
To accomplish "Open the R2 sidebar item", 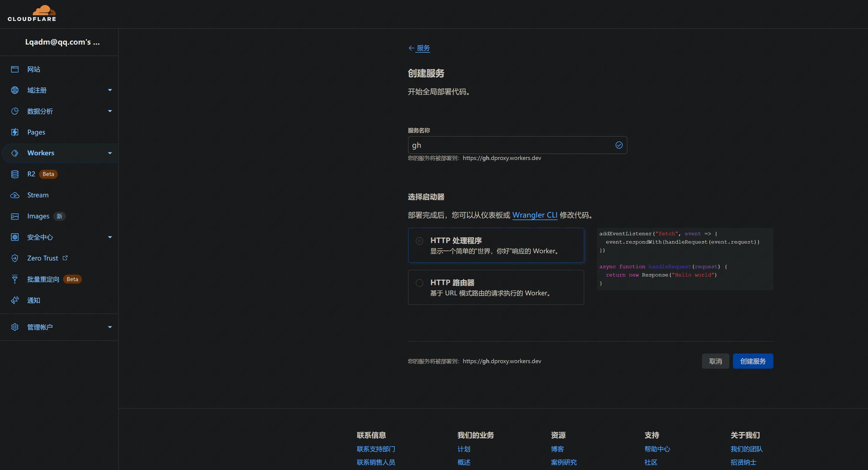I will (x=59, y=174).
